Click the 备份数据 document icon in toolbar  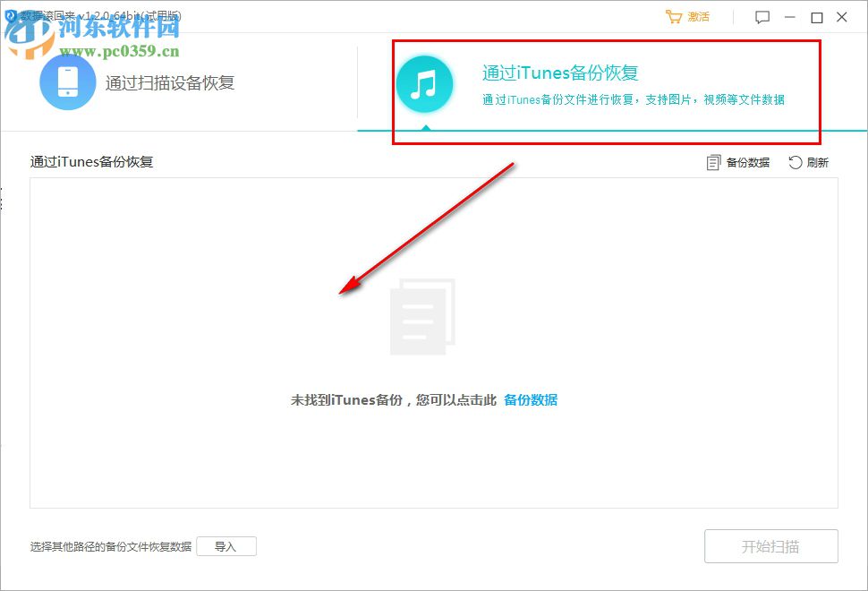click(x=713, y=162)
